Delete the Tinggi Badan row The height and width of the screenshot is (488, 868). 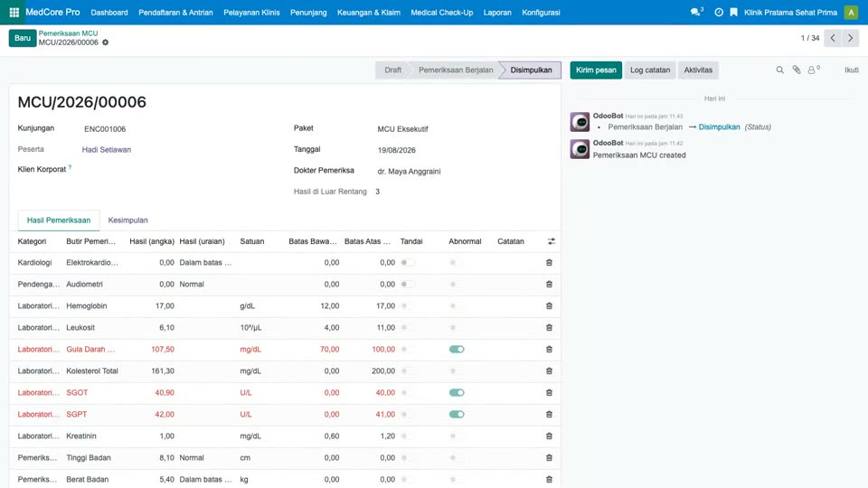(x=549, y=457)
